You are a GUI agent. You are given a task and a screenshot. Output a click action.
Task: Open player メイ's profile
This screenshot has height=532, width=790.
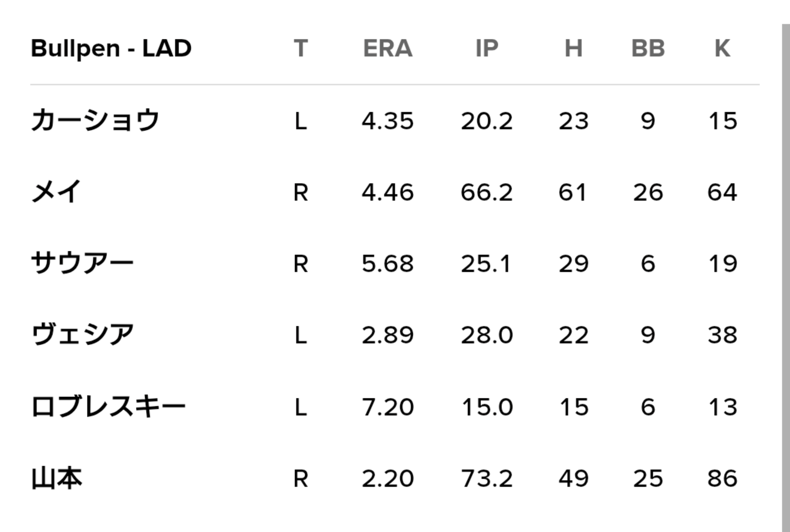click(x=56, y=192)
